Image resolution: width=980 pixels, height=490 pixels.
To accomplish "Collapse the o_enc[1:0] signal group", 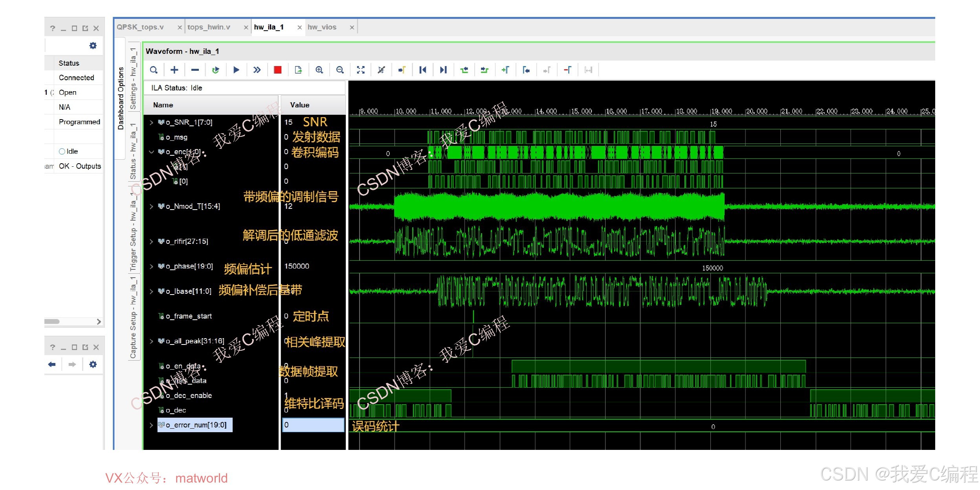I will click(151, 152).
